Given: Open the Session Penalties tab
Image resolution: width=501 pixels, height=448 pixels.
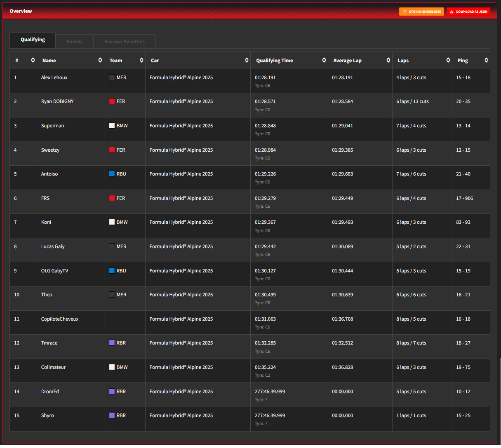Looking at the screenshot, I should [x=125, y=42].
